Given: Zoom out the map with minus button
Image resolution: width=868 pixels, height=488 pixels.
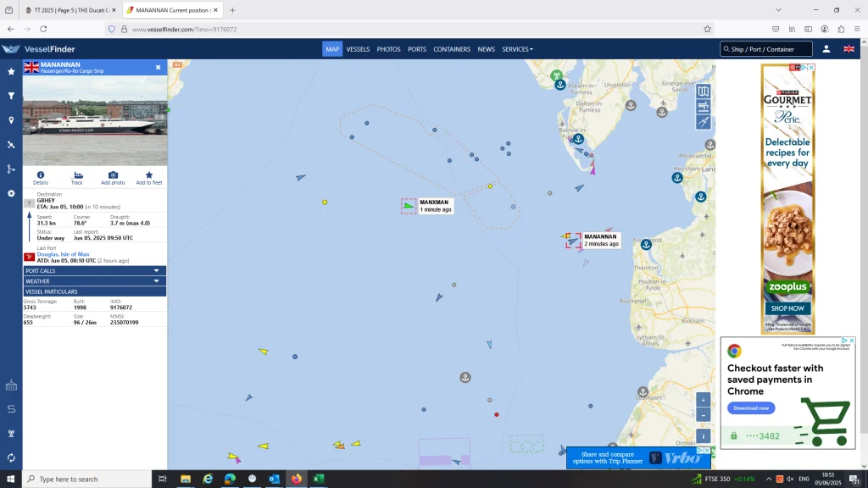Looking at the screenshot, I should [x=703, y=415].
